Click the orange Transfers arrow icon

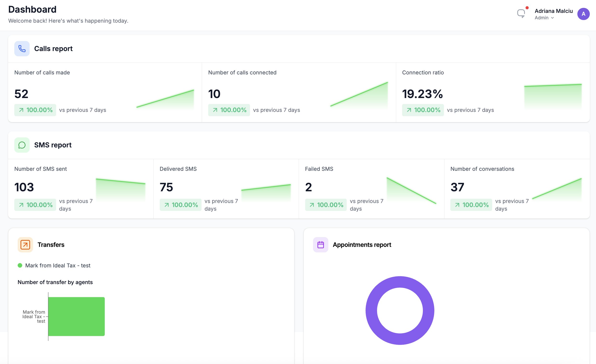pyautogui.click(x=25, y=244)
